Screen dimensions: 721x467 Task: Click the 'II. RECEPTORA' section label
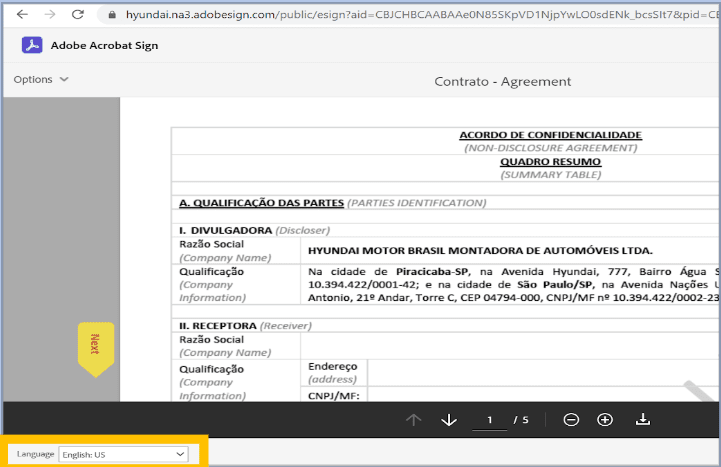pyautogui.click(x=218, y=326)
